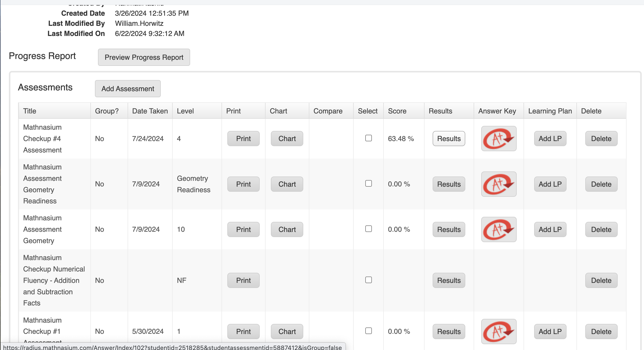Open Chart for Checkup #1 Assessment

pyautogui.click(x=287, y=332)
